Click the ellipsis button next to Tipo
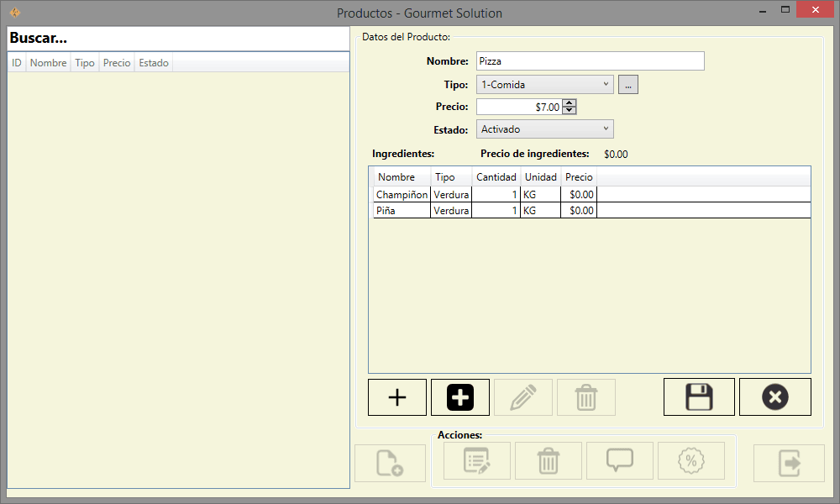Viewport: 840px width, 504px height. [x=628, y=84]
